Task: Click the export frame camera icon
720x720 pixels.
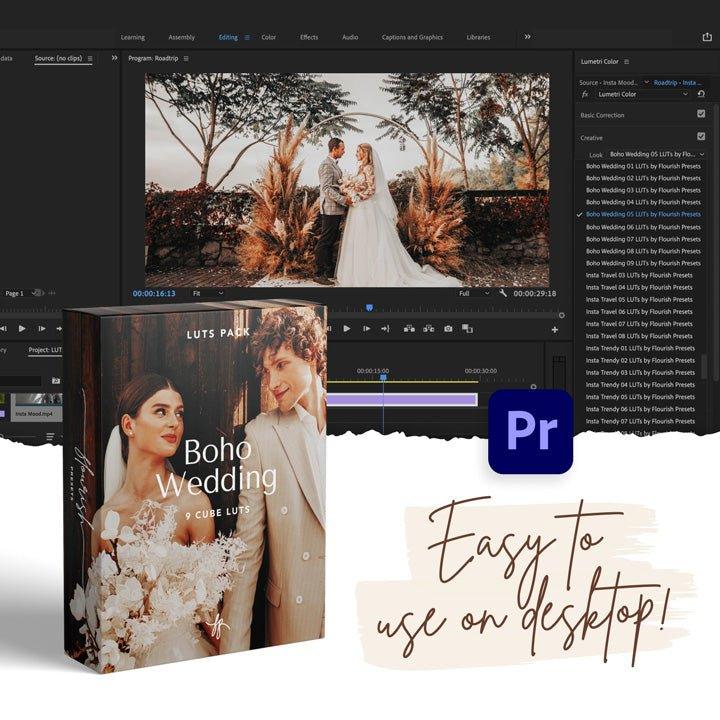Action: (x=448, y=328)
